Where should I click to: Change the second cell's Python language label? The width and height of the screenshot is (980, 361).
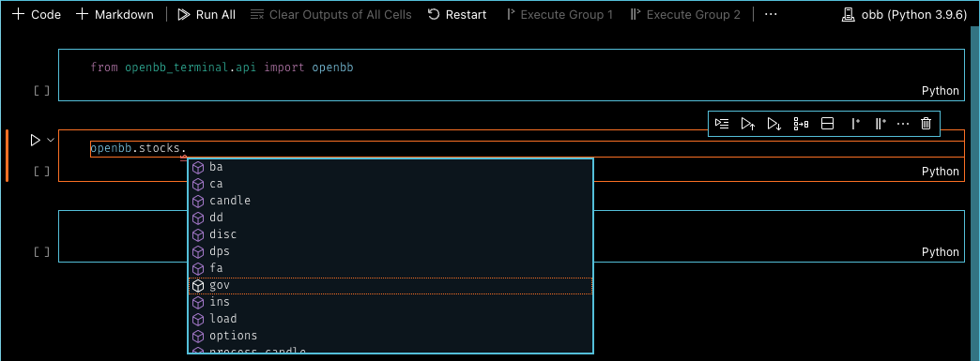[x=940, y=172]
